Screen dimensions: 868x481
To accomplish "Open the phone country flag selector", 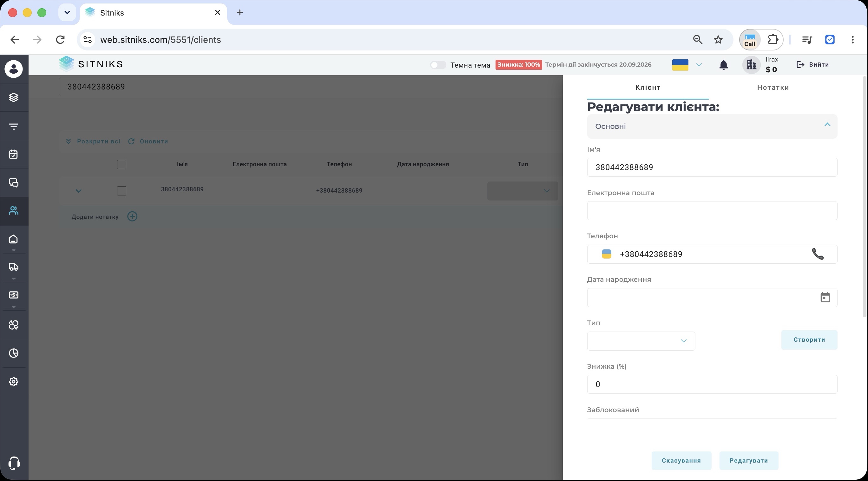I will 607,254.
